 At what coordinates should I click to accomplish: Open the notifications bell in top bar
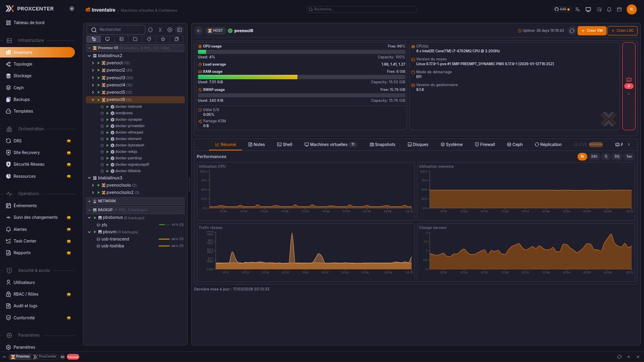click(x=609, y=9)
